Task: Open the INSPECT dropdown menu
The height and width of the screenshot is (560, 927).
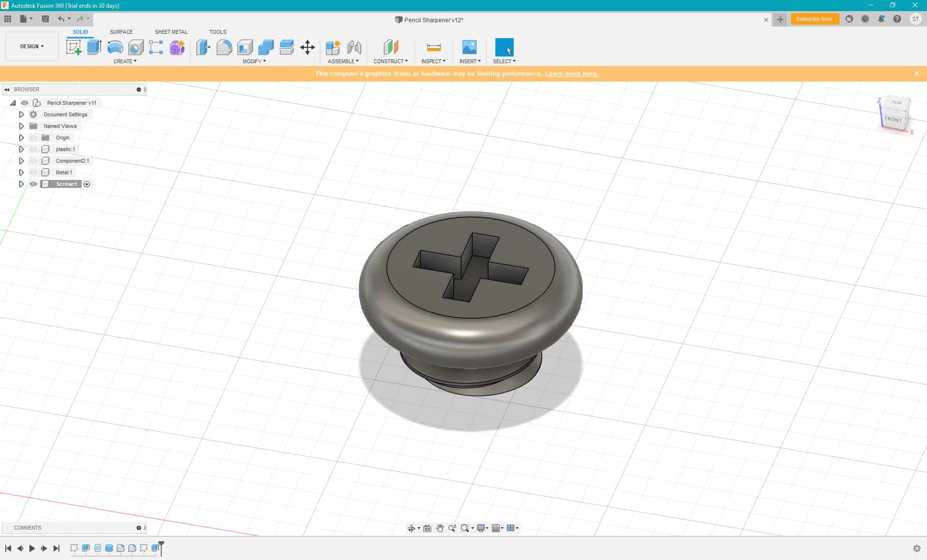Action: (x=433, y=61)
